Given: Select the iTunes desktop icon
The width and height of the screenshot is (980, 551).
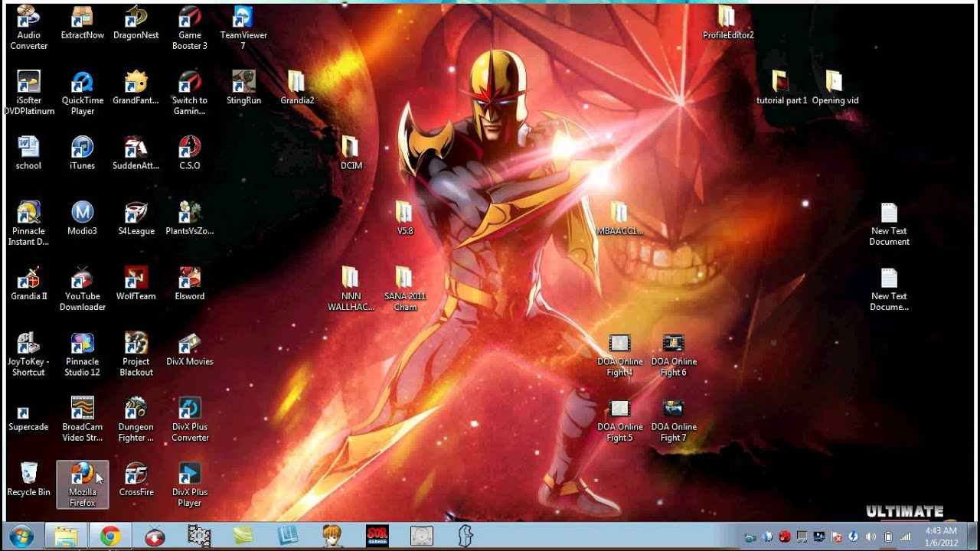Looking at the screenshot, I should coord(83,152).
